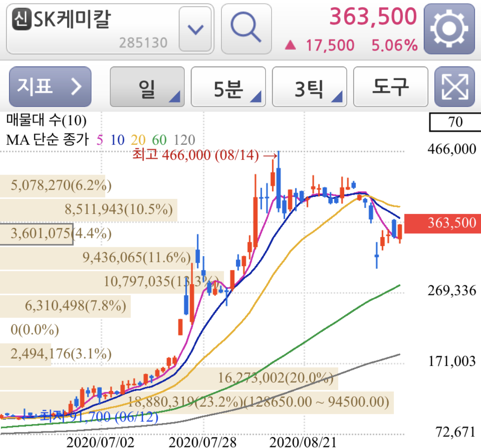This screenshot has height=448, width=481.
Task: Click the red up-triangle change indicator
Action: [290, 45]
